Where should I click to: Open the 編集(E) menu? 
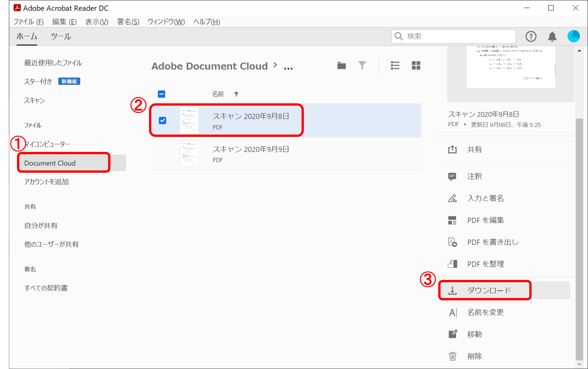(64, 22)
